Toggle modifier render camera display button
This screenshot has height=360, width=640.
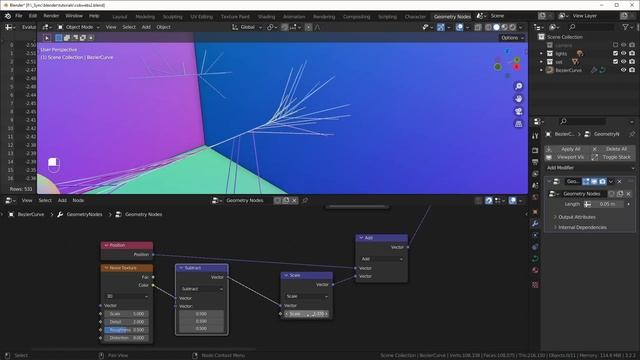(x=602, y=181)
